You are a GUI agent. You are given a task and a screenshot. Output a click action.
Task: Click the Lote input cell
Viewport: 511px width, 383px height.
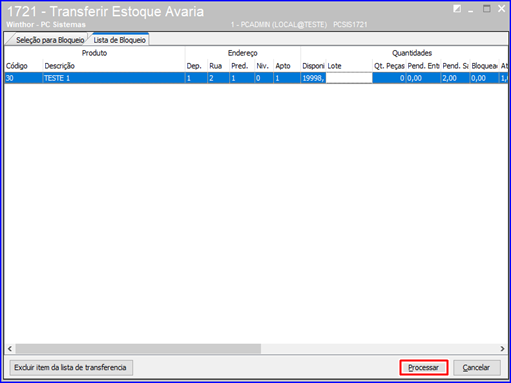(x=349, y=78)
